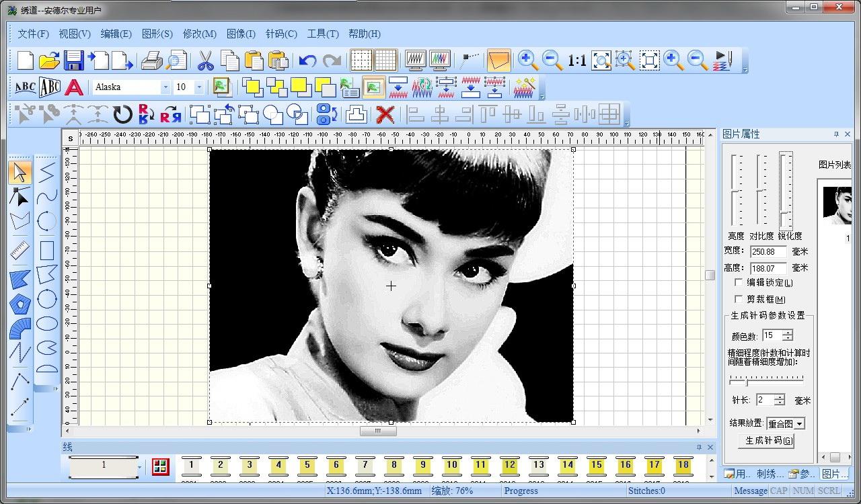Image resolution: width=861 pixels, height=504 pixels.
Task: Click the 1:1 actual size zoom icon
Action: point(576,60)
